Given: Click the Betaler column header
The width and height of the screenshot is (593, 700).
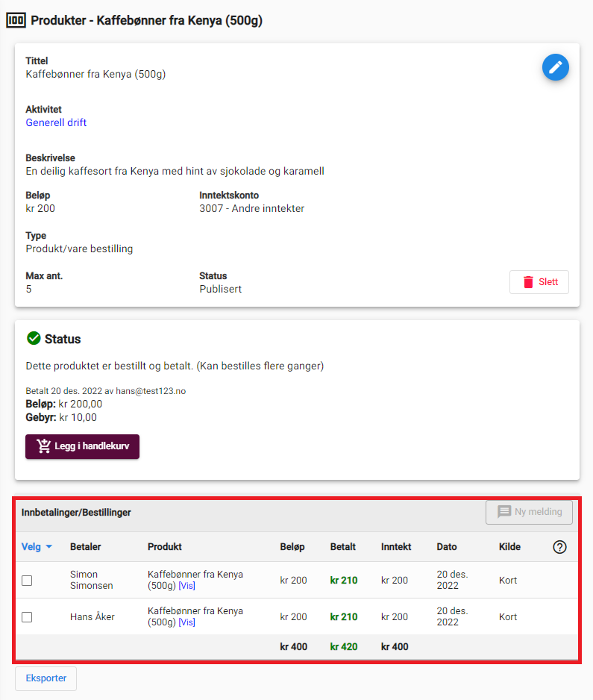Looking at the screenshot, I should pyautogui.click(x=85, y=547).
